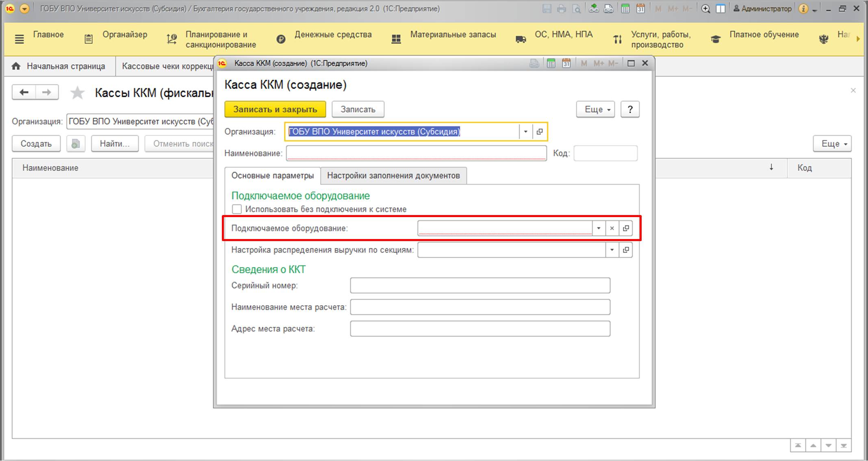The image size is (868, 461).
Task: Click Записать и закрыть button
Action: click(275, 109)
